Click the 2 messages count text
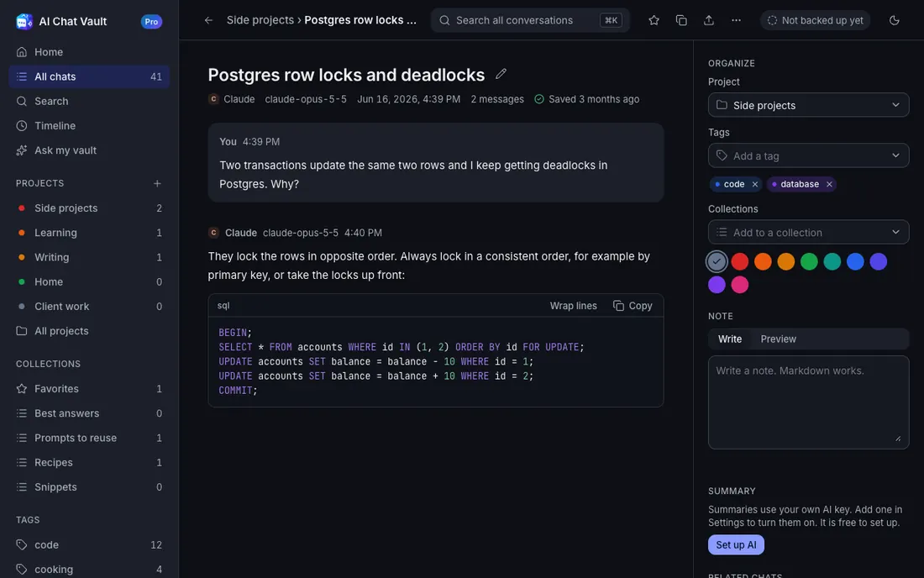 (496, 99)
